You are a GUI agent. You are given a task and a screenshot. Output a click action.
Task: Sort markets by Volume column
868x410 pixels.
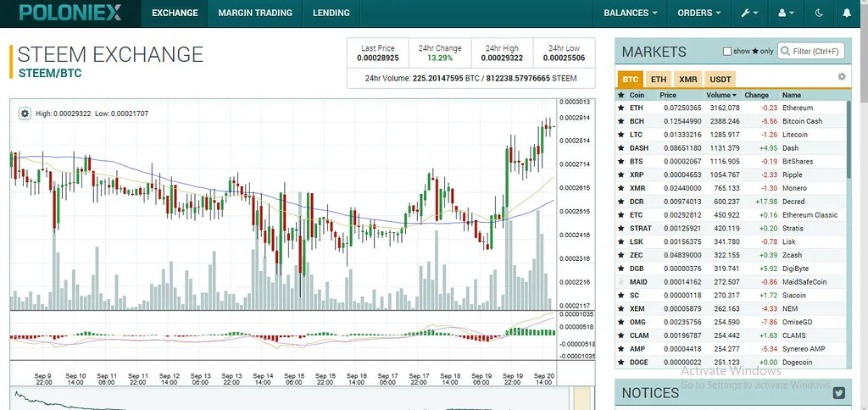[721, 95]
